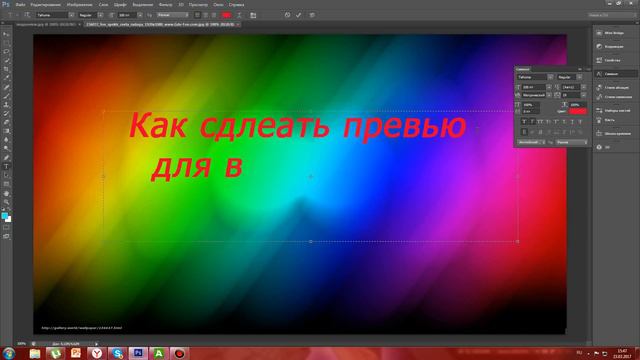Expand font family dropdown in Character panel
The height and width of the screenshot is (360, 640).
click(x=550, y=77)
